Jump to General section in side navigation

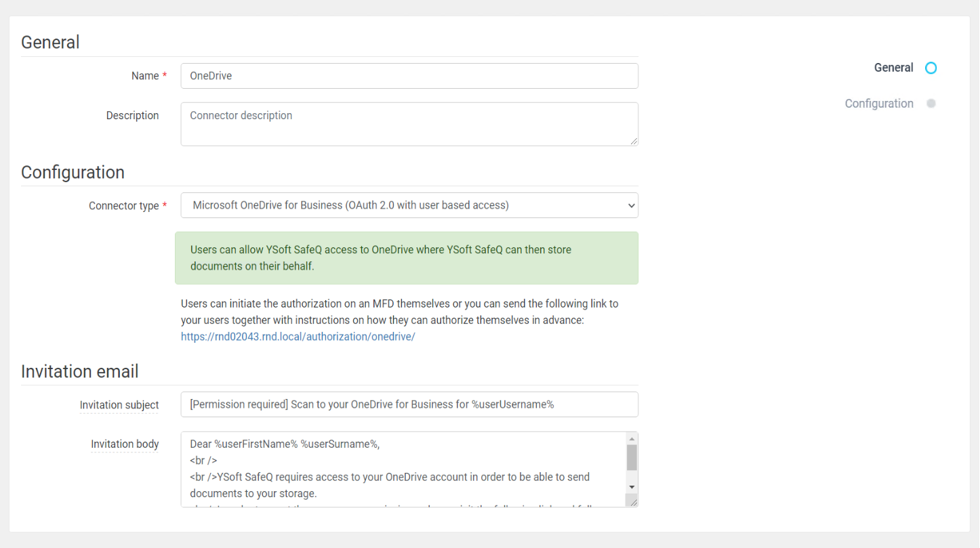(893, 68)
